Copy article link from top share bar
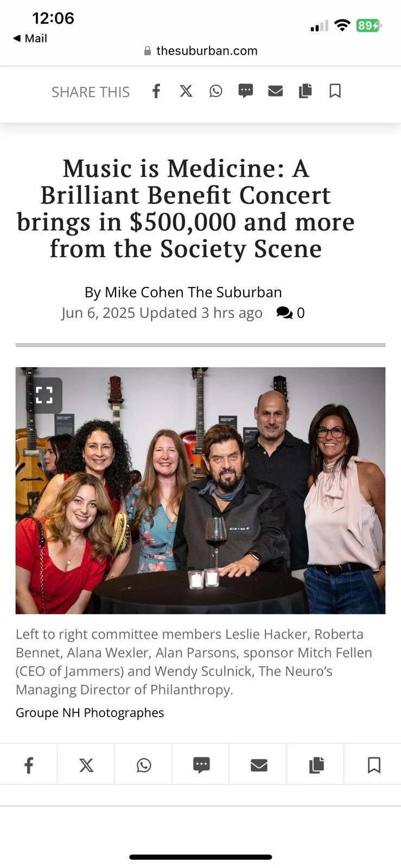This screenshot has height=868, width=401. [305, 91]
